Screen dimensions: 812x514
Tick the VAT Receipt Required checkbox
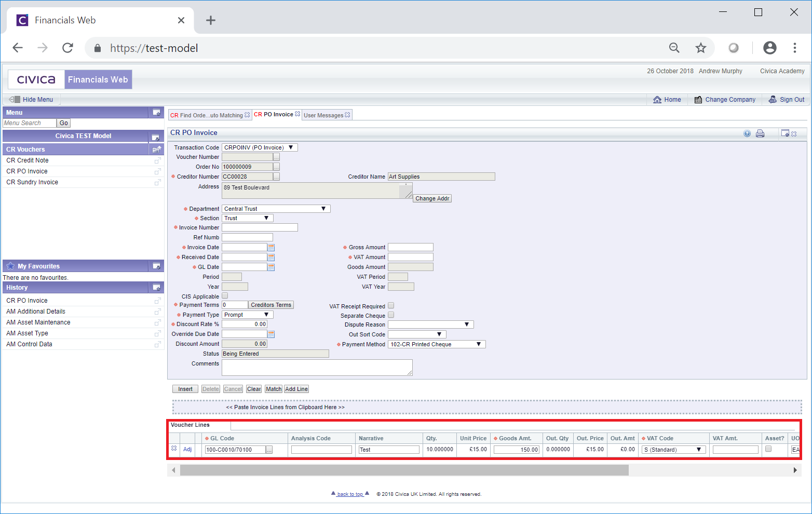tap(391, 306)
